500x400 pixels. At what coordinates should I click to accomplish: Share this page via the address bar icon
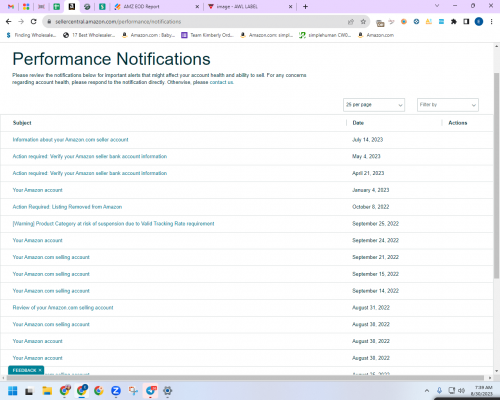[x=351, y=22]
